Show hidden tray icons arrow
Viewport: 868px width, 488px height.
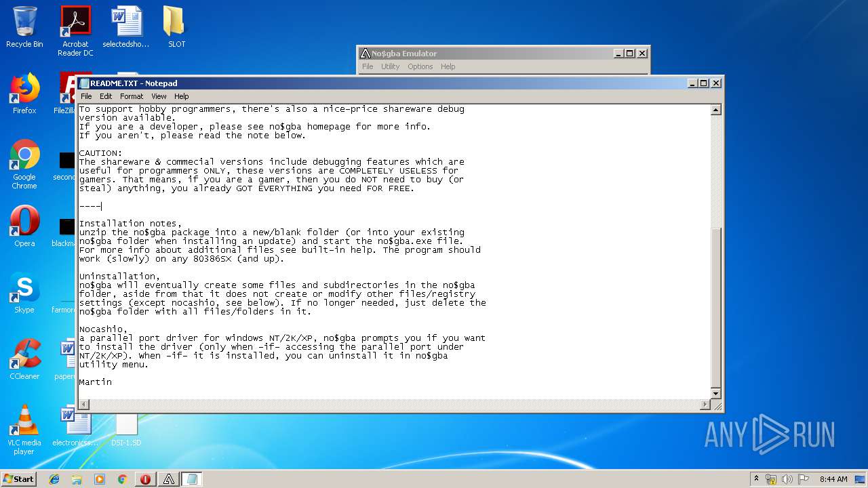756,479
